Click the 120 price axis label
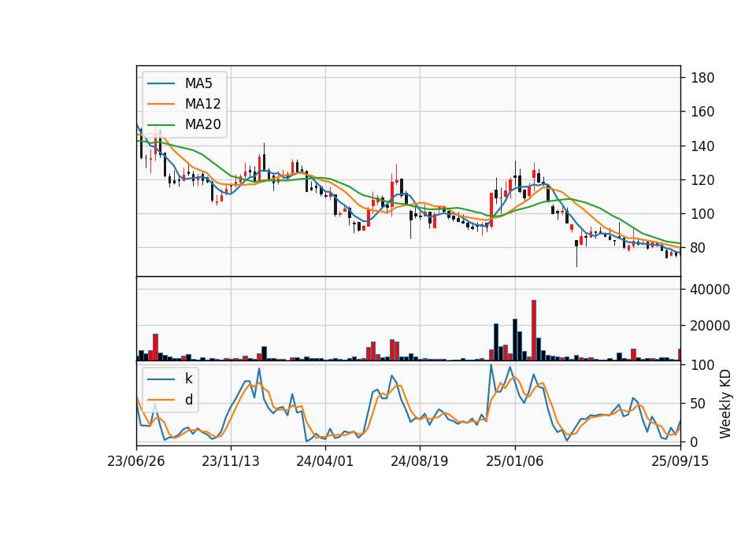 pos(702,180)
